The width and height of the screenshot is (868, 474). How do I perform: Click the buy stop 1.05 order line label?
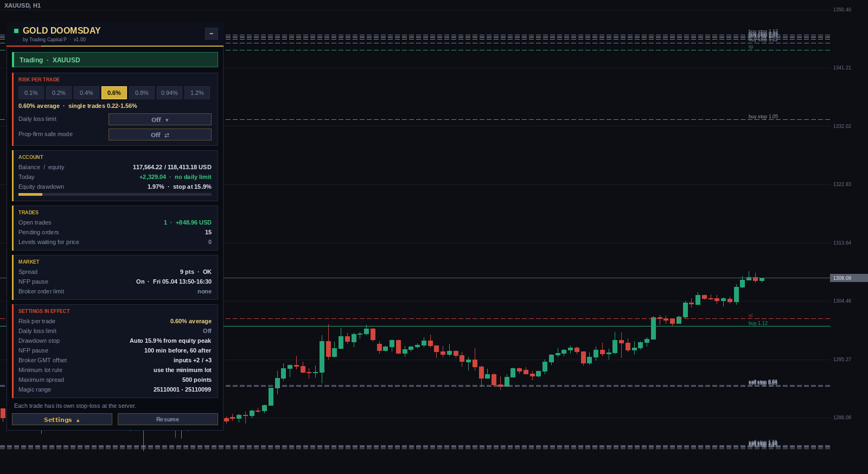[763, 117]
